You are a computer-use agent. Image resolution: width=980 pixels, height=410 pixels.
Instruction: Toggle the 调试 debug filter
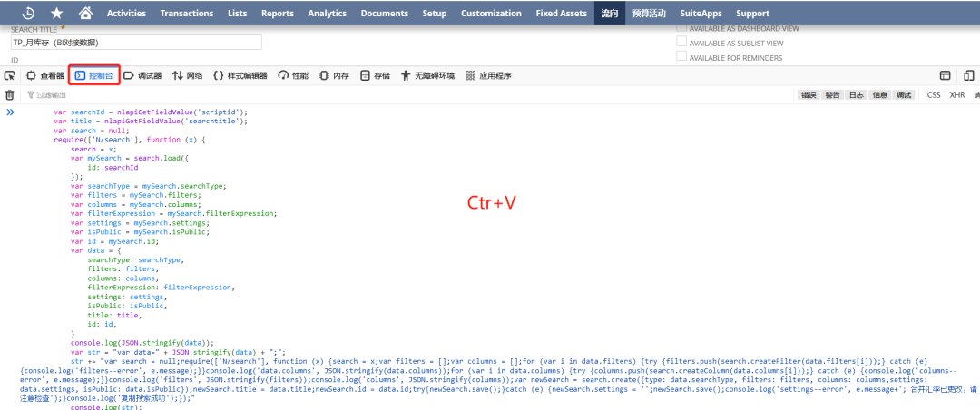point(904,95)
